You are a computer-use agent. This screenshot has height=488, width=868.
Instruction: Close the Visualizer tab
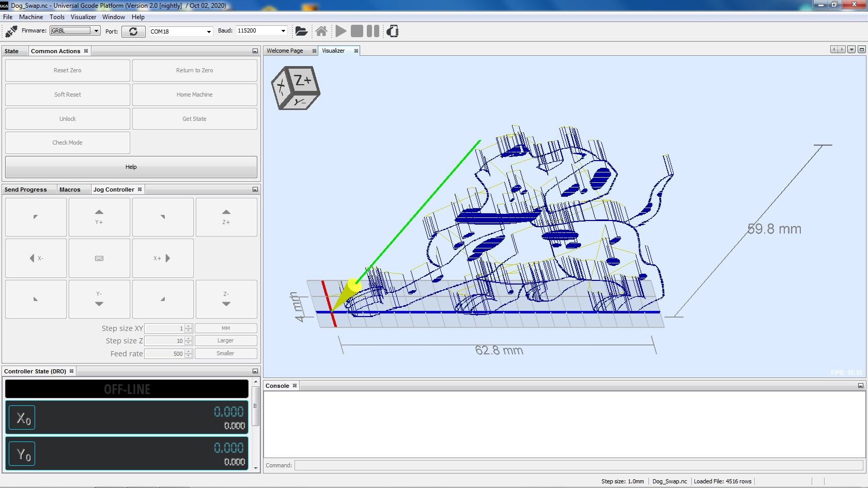click(x=356, y=51)
